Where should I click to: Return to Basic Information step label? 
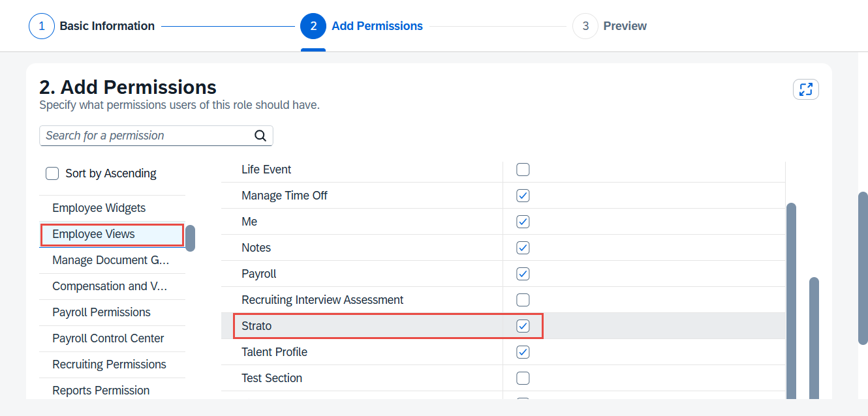tap(107, 26)
